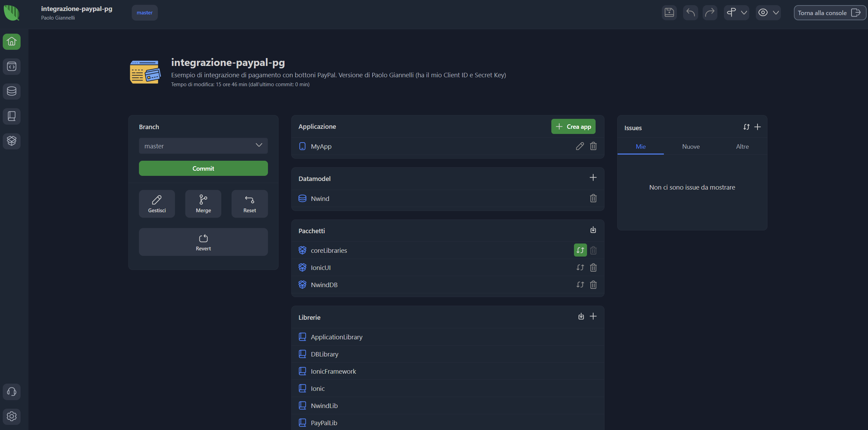This screenshot has width=868, height=430.
Task: Delete the Nwind datamodel
Action: (x=593, y=199)
